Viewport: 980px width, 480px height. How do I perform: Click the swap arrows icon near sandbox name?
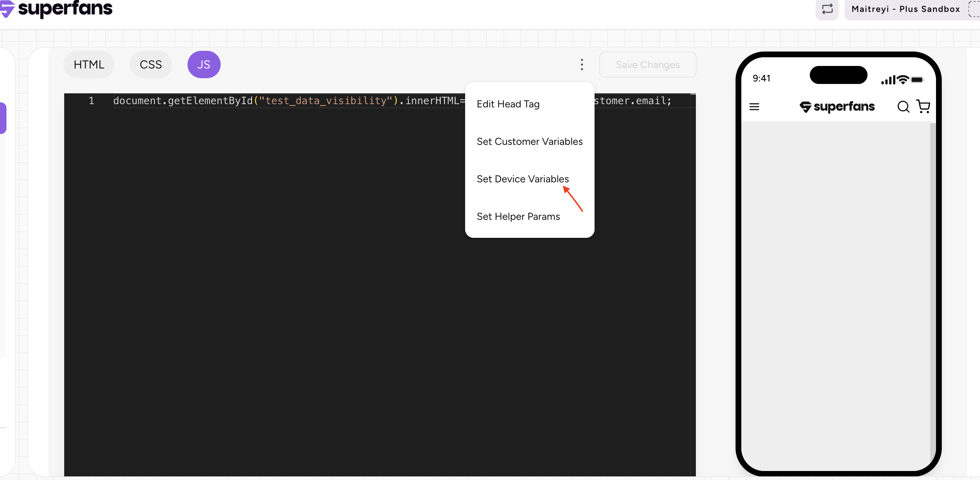(x=827, y=9)
